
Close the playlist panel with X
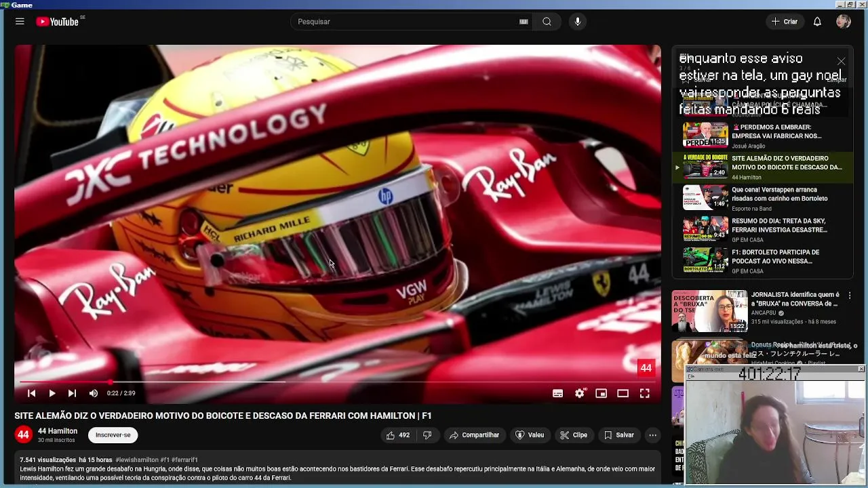[x=841, y=61]
